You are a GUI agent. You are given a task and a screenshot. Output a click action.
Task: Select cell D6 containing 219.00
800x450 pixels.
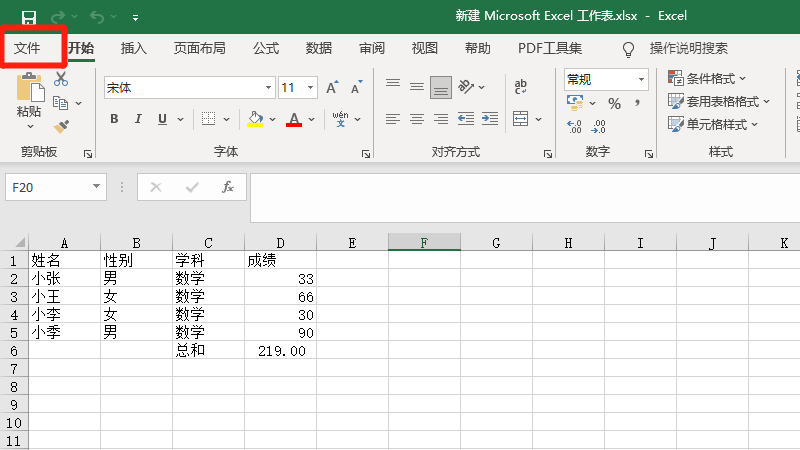(x=280, y=351)
